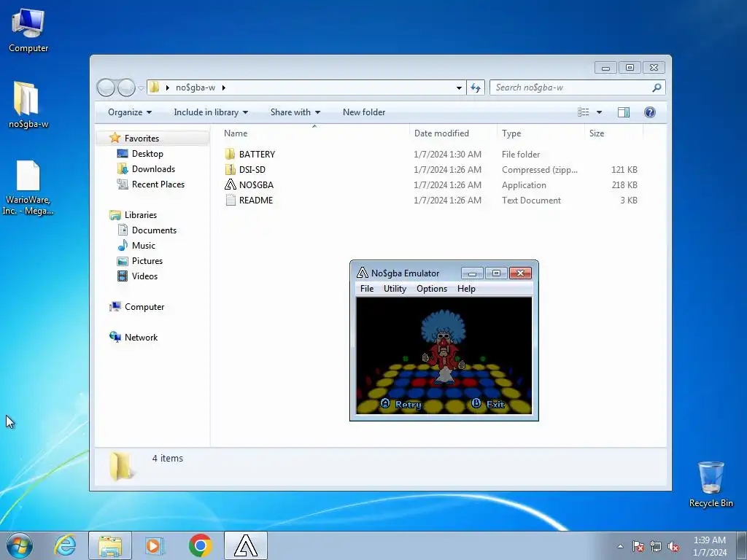Open the Documents library
The height and width of the screenshot is (560, 747).
pyautogui.click(x=154, y=230)
